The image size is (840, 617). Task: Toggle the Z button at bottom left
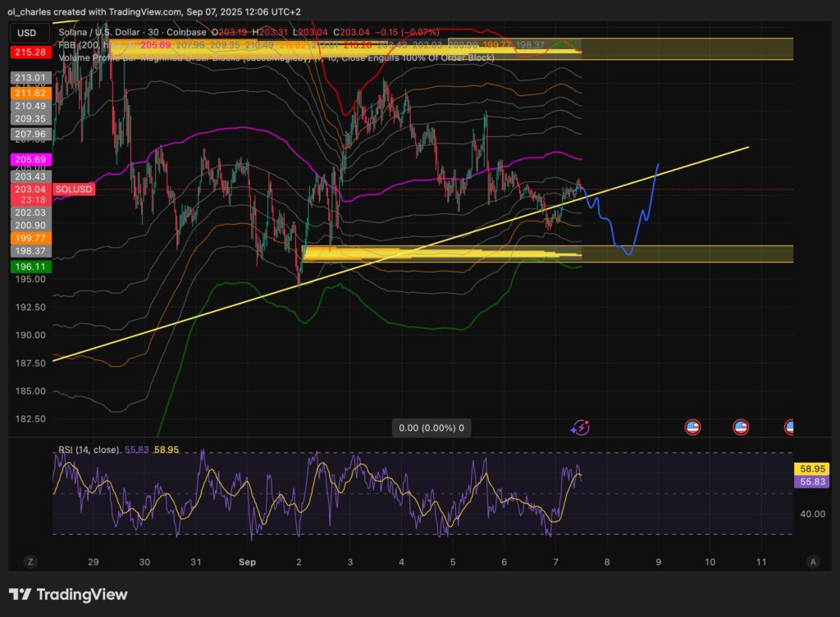coord(30,562)
